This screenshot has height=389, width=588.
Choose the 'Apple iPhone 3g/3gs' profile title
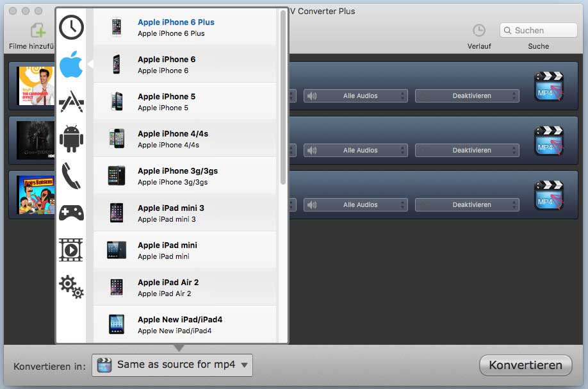(x=178, y=170)
